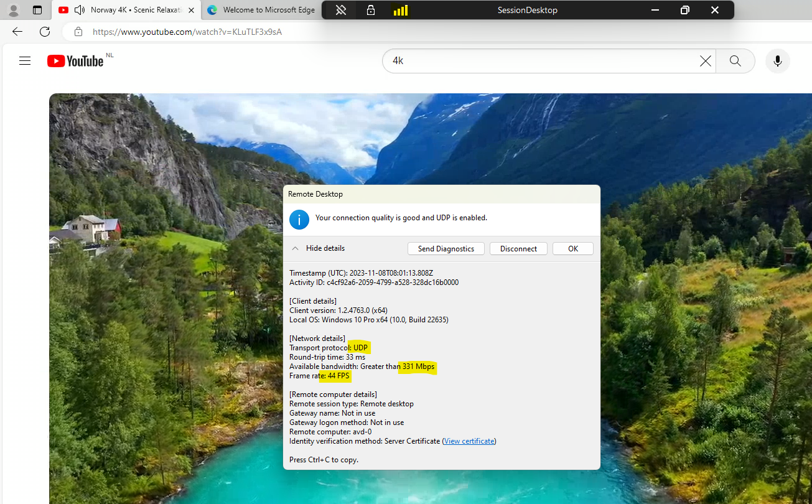812x504 pixels.
Task: Click 'Available bandwidth: Greater than 331 Mbps'
Action: (x=362, y=366)
